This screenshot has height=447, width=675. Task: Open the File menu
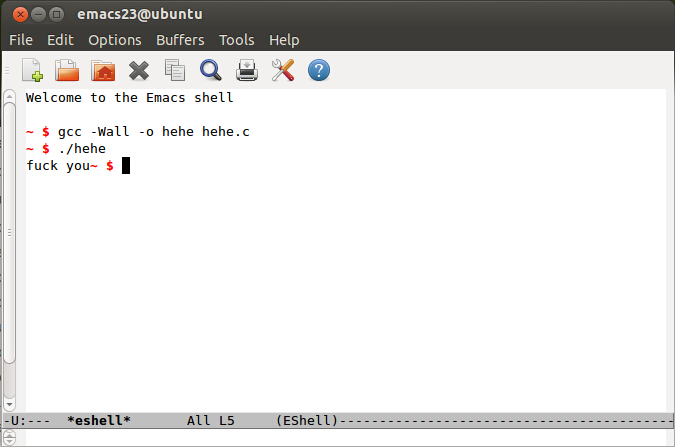[x=21, y=40]
